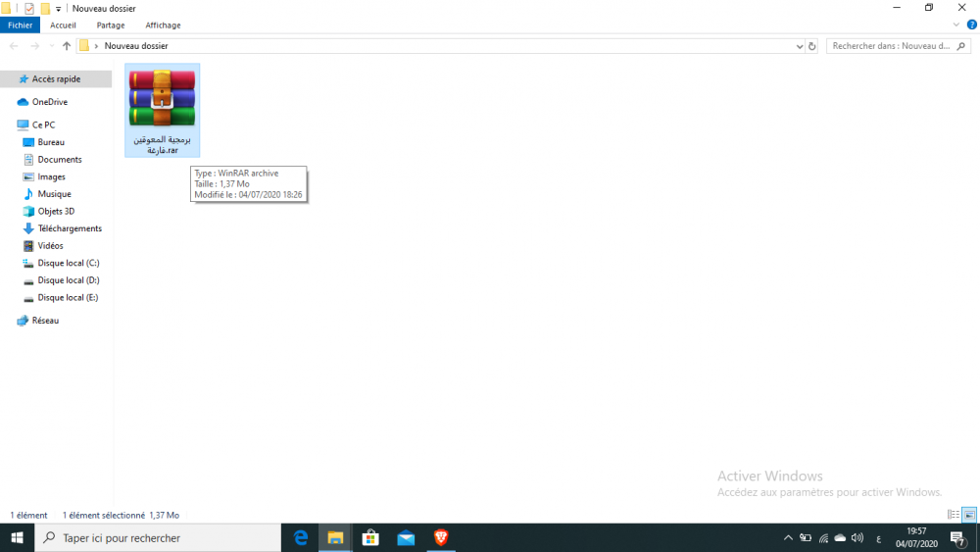The height and width of the screenshot is (552, 980).
Task: Open the Partage ribbon tab
Action: [x=111, y=25]
